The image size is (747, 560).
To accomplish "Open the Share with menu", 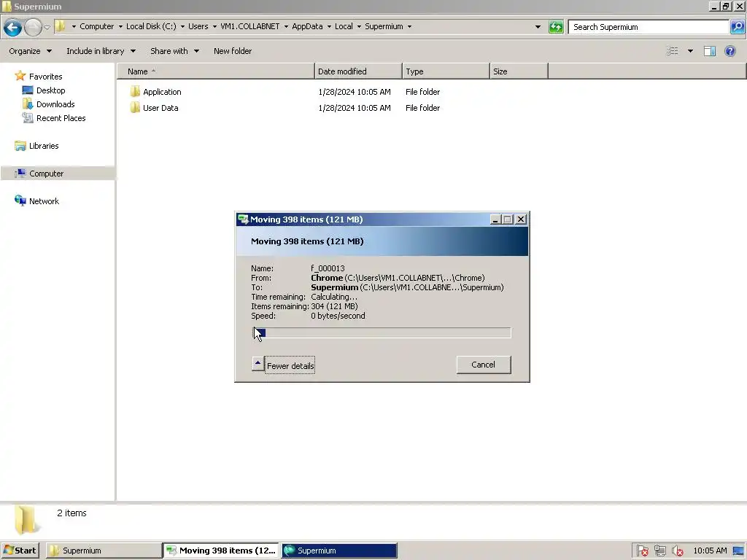I will point(174,51).
